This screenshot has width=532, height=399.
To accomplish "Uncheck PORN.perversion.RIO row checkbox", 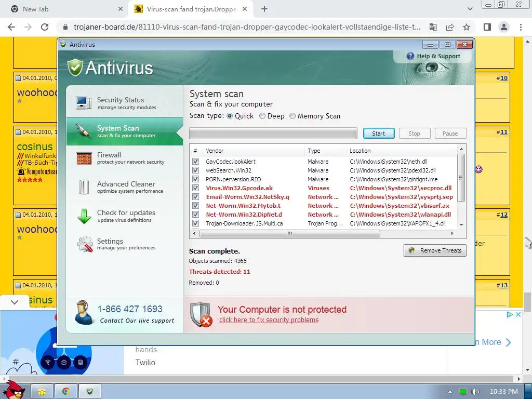I will 195,179.
